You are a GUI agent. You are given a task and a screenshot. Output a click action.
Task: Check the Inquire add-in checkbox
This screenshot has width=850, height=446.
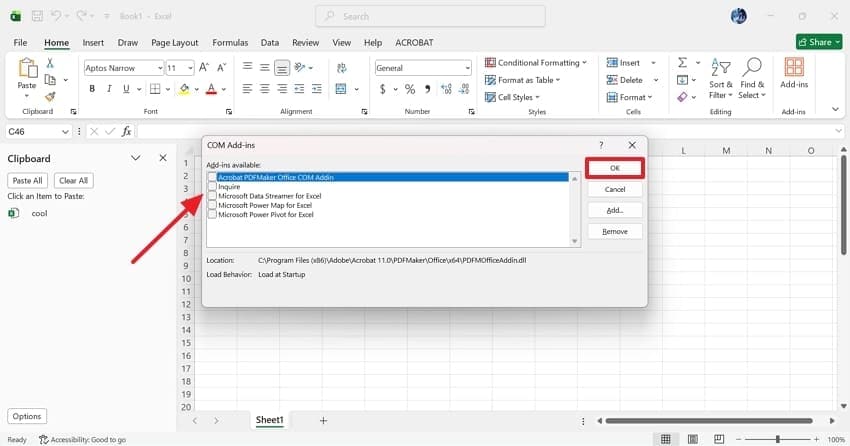click(212, 186)
